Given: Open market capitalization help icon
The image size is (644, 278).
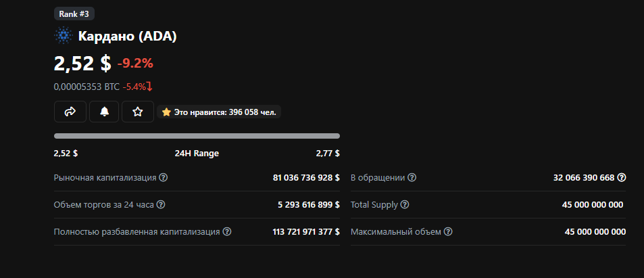Looking at the screenshot, I should (164, 178).
